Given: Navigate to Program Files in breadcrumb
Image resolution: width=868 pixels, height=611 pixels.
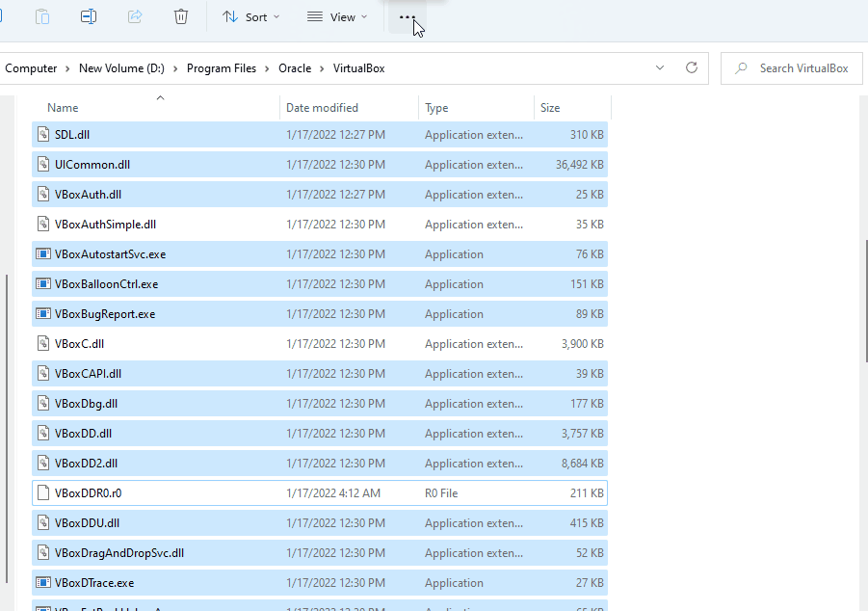Looking at the screenshot, I should pos(222,68).
